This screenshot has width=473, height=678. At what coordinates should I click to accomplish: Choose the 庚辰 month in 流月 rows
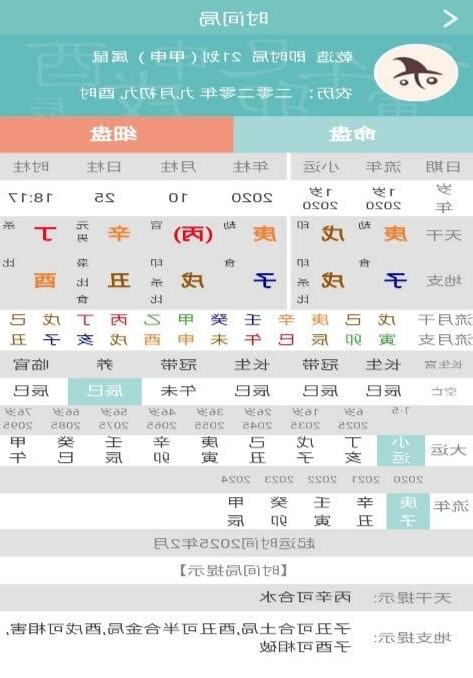point(320,330)
